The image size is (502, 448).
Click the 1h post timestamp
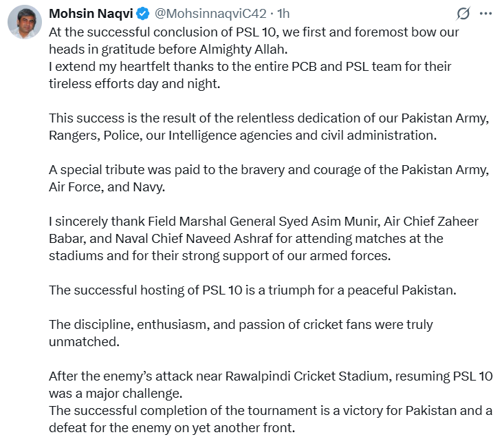point(283,14)
